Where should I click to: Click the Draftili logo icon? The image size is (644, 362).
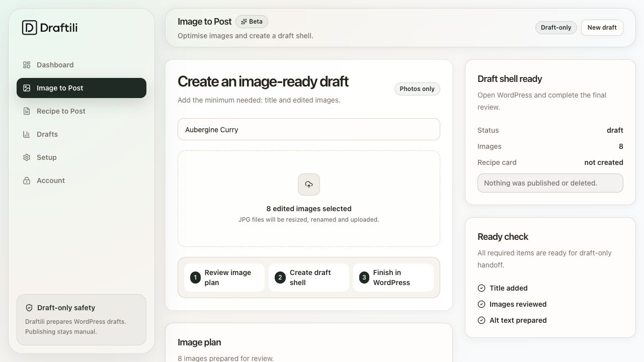click(30, 28)
